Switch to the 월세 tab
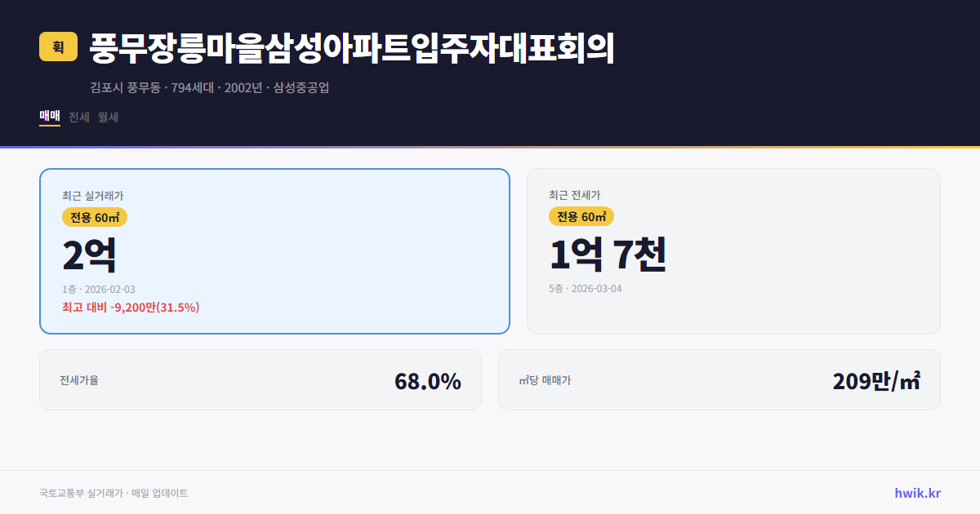Viewport: 980px width, 514px height. pyautogui.click(x=107, y=117)
